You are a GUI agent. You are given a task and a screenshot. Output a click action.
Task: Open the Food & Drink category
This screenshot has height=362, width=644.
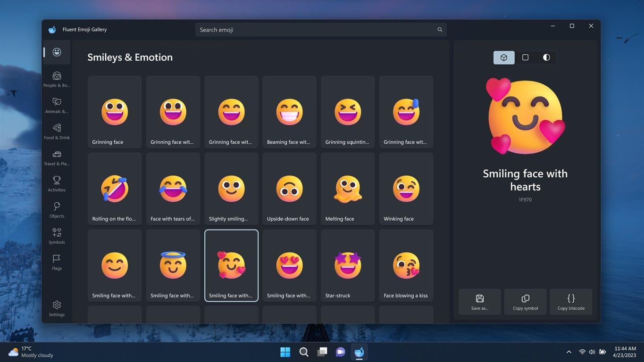56,131
